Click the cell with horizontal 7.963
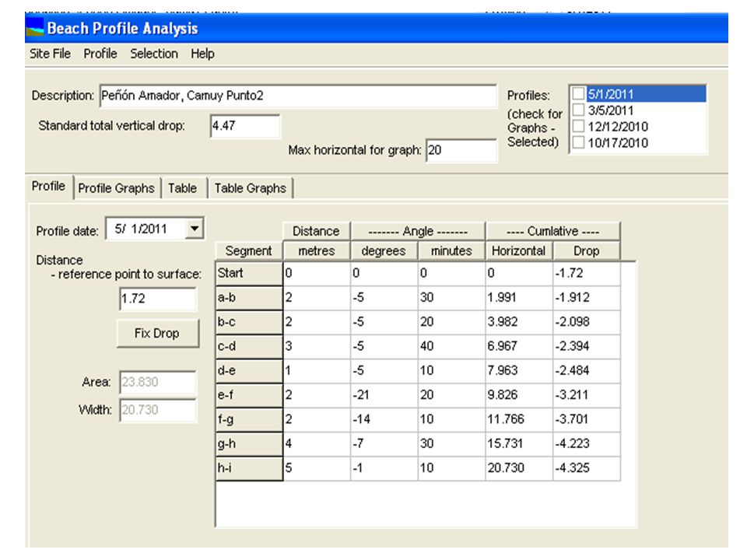 [x=519, y=371]
